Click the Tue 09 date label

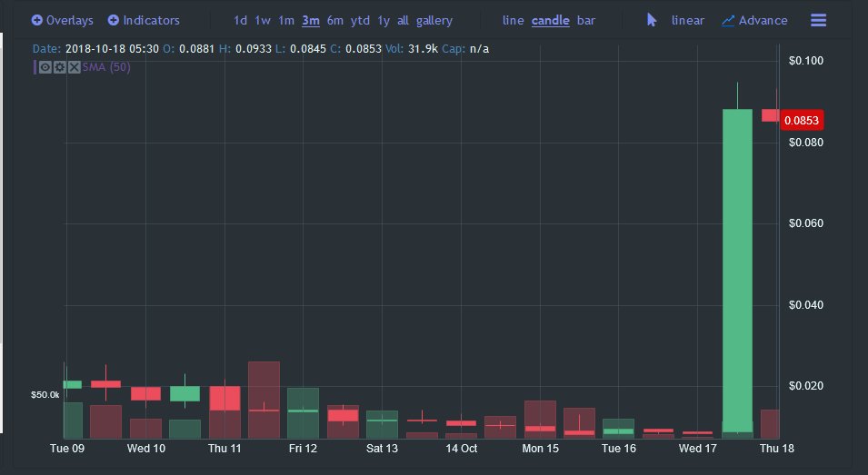coord(67,449)
